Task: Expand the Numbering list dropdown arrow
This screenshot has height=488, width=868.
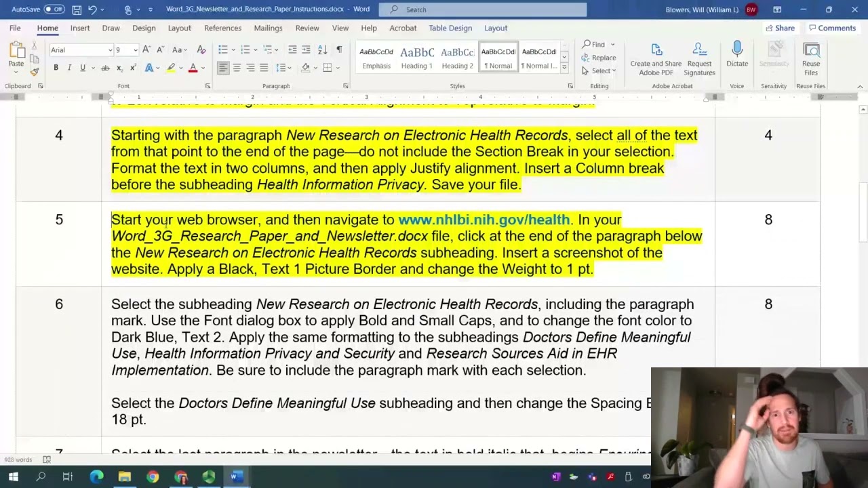Action: pos(254,50)
